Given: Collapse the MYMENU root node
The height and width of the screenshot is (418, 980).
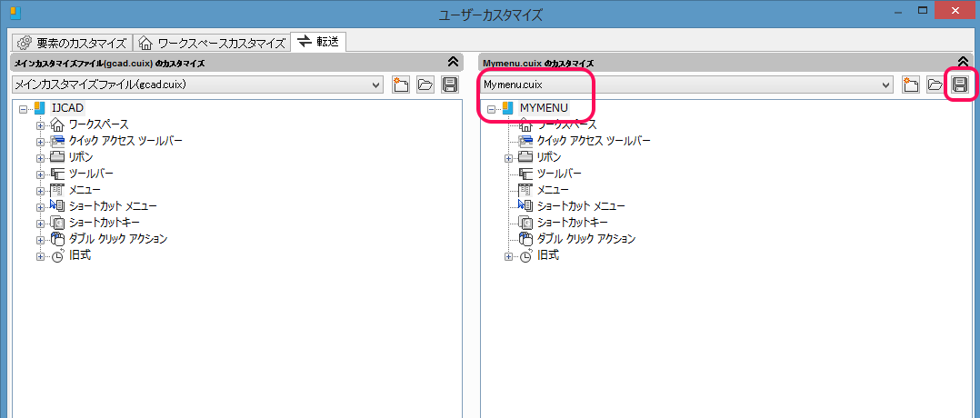Looking at the screenshot, I should click(491, 109).
